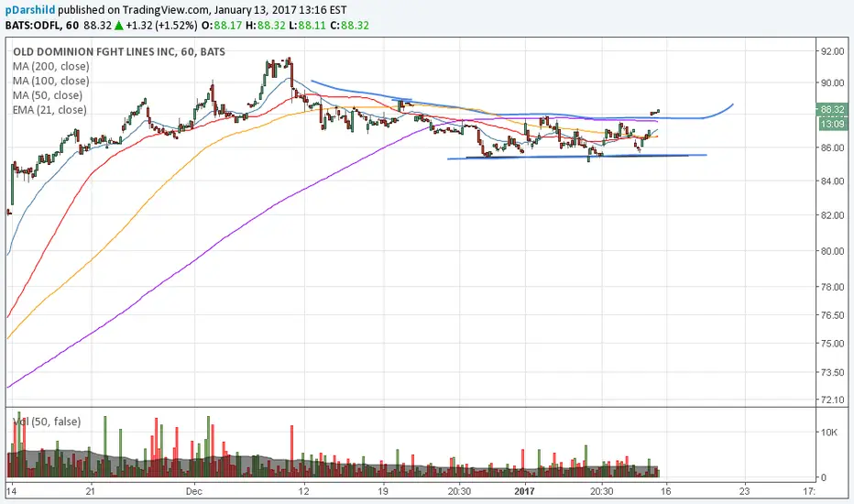Click the 90.00 price axis label
Viewport: 854px width, 504px height.
pyautogui.click(x=833, y=82)
